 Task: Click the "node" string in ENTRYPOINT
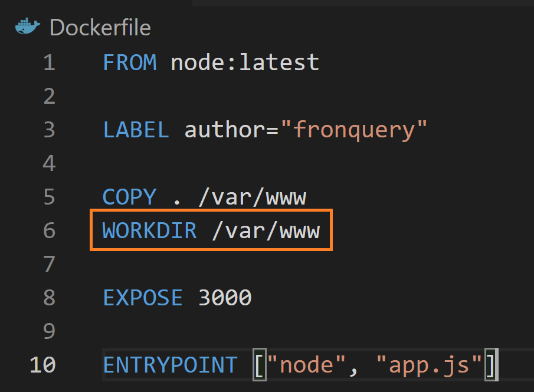[x=306, y=365]
